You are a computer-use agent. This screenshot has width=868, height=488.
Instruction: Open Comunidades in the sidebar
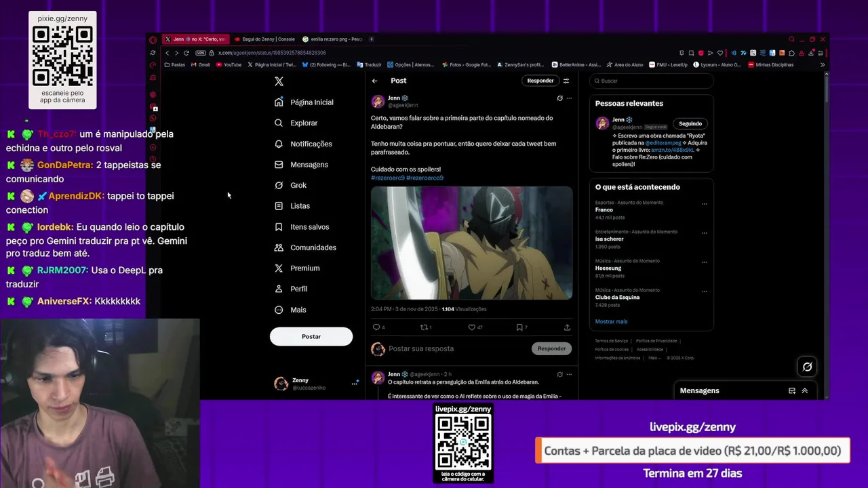(x=305, y=247)
